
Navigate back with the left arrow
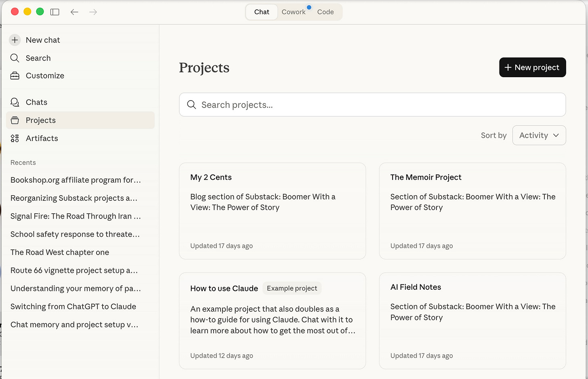click(74, 12)
